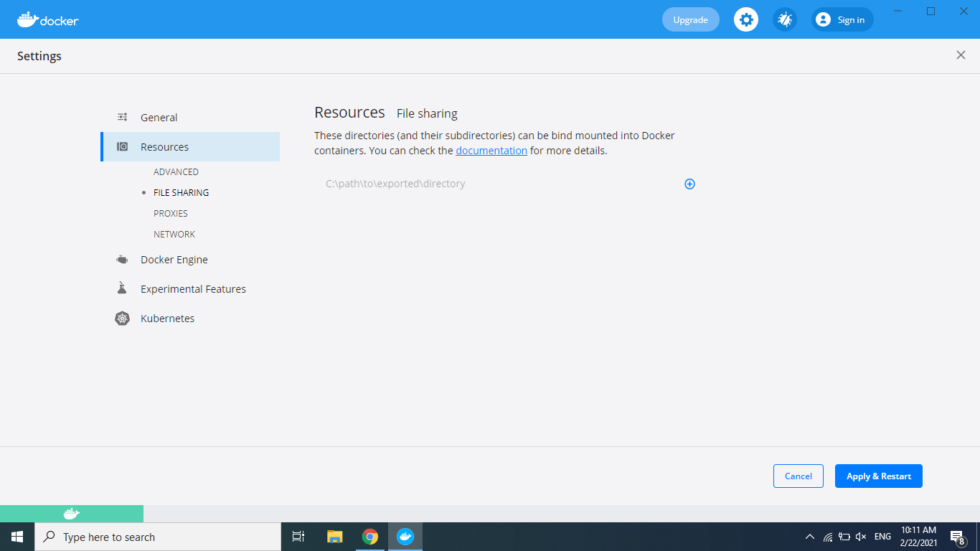The height and width of the screenshot is (551, 980).
Task: Open Docker Engine settings
Action: pyautogui.click(x=190, y=259)
